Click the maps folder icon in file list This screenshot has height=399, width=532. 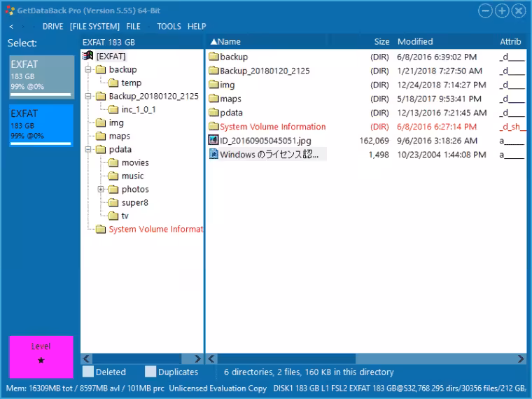(213, 98)
